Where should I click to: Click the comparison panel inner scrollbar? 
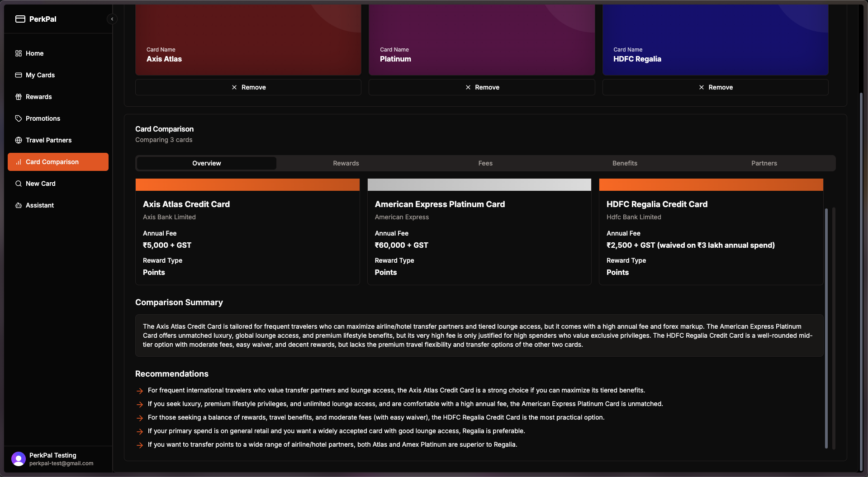[826, 328]
